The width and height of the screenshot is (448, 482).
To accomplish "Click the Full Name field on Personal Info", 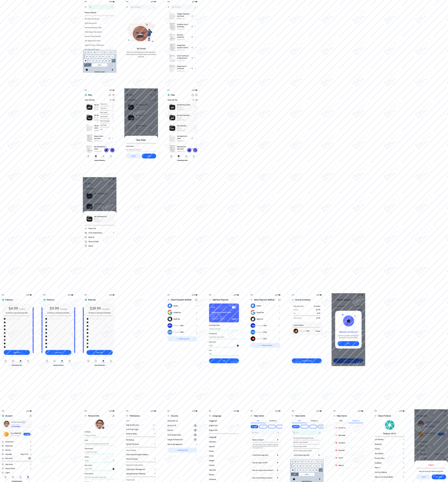I will 100,435.
